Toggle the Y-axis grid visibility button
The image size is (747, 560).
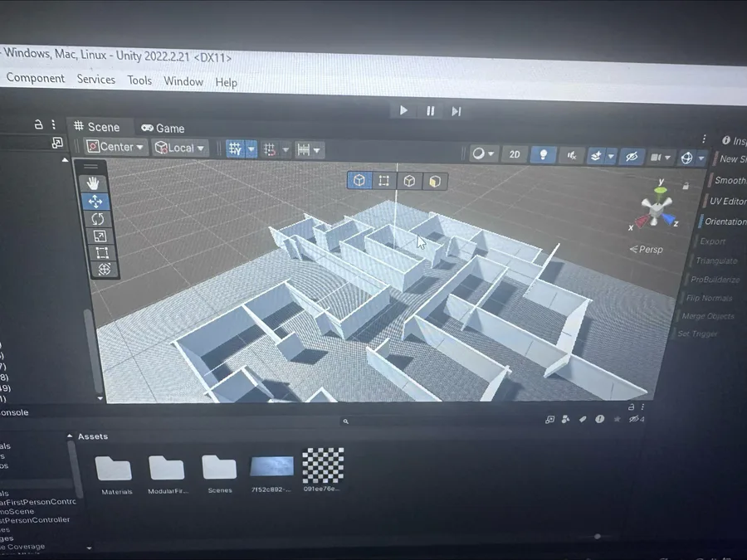tap(236, 149)
